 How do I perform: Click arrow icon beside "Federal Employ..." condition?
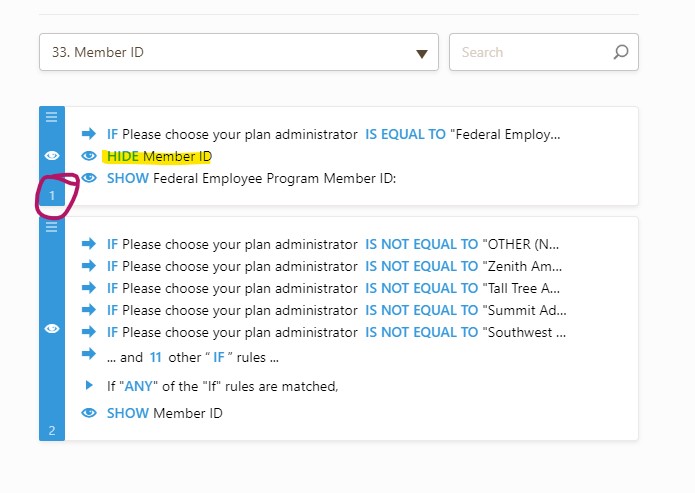[x=89, y=134]
